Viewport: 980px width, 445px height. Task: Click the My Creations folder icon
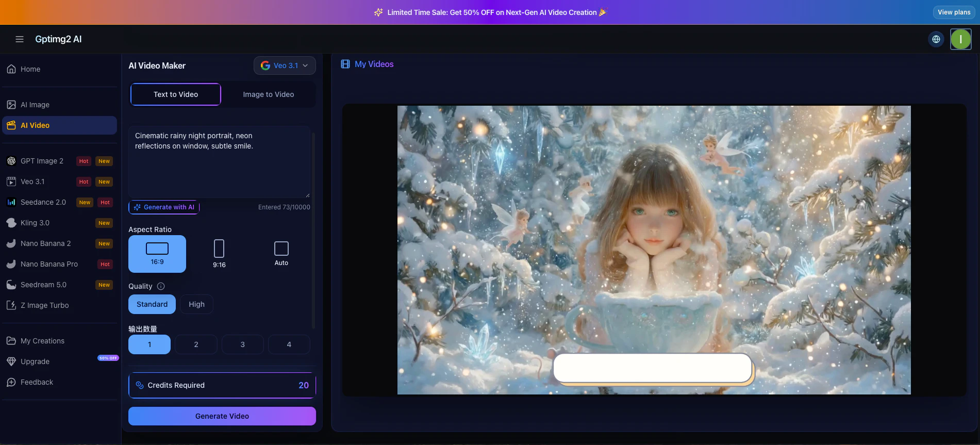click(x=11, y=341)
